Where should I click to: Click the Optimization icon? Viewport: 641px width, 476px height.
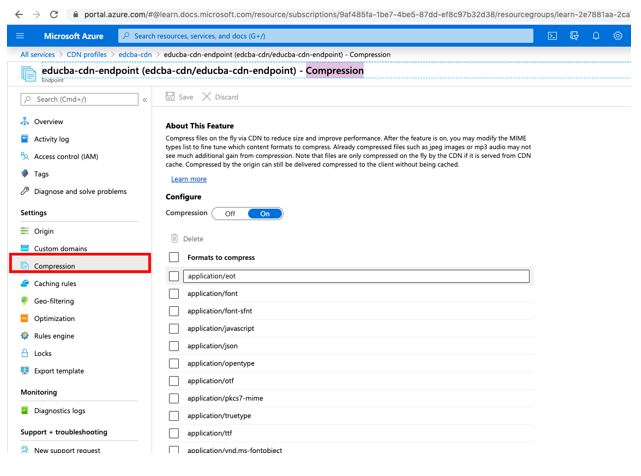(x=25, y=318)
